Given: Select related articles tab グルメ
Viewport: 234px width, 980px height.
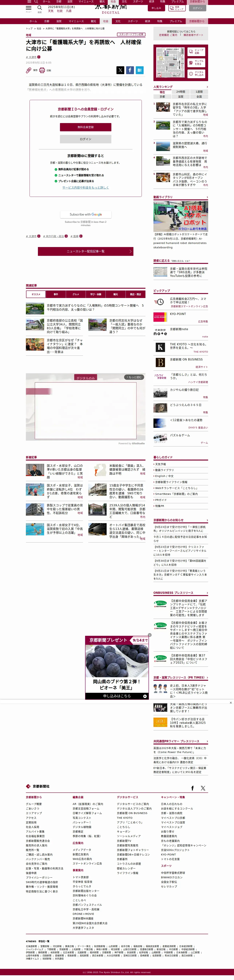Looking at the screenshot, I should pos(76,294).
